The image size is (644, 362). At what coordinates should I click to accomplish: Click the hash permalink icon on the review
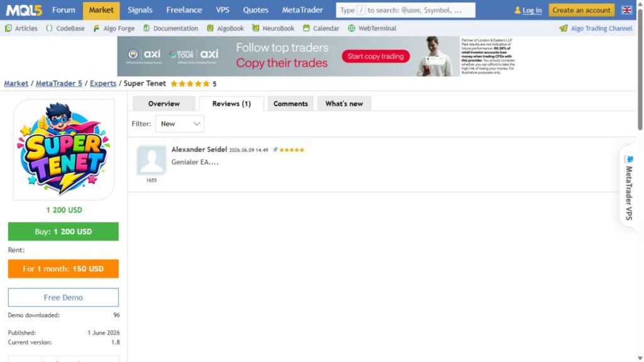[x=275, y=150]
